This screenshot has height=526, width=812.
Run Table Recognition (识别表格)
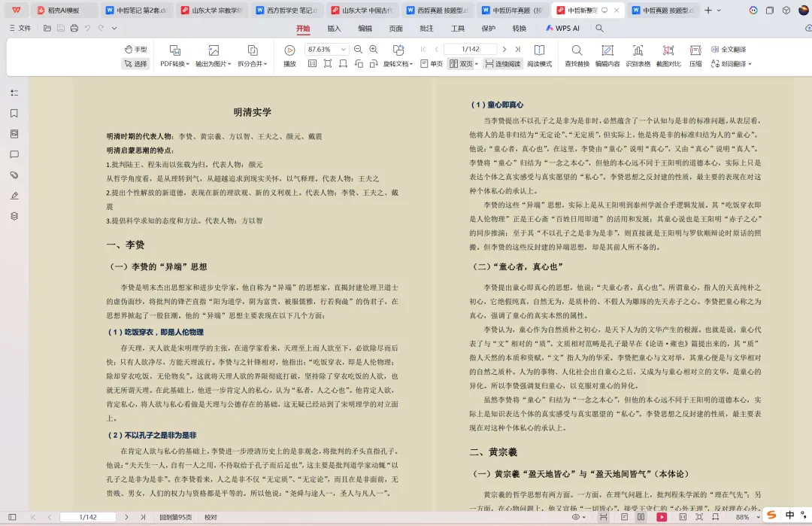tap(638, 56)
